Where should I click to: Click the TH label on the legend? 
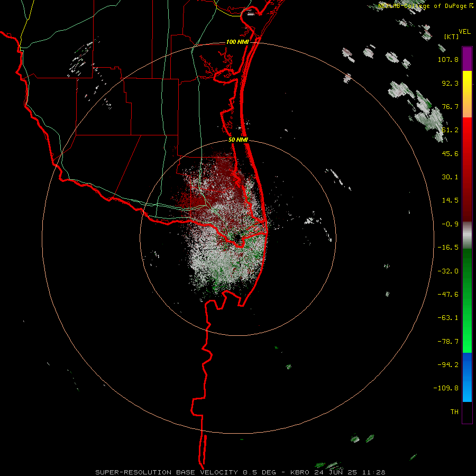click(x=454, y=412)
